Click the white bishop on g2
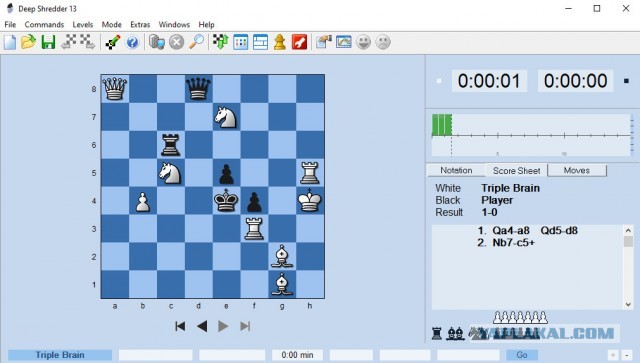Viewport: 640px width, 363px height. pyautogui.click(x=282, y=256)
